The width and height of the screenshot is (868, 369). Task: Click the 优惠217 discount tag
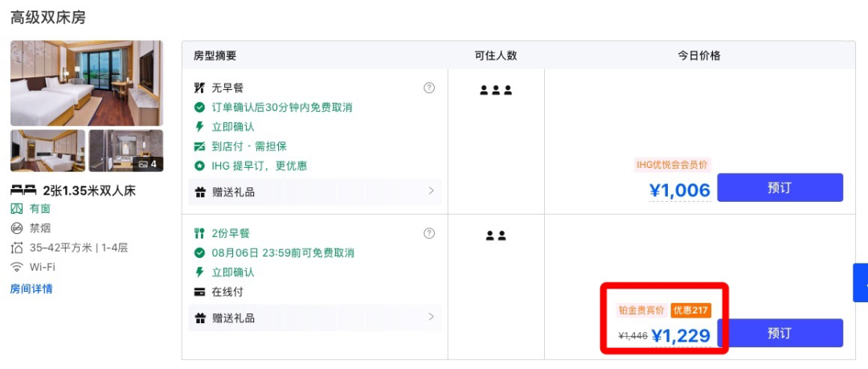tap(691, 310)
